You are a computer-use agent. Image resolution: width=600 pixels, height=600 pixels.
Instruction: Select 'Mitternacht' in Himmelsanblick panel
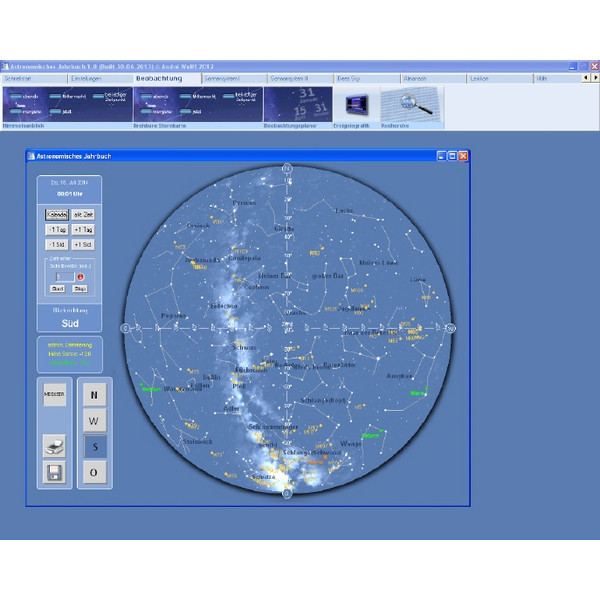pyautogui.click(x=68, y=96)
